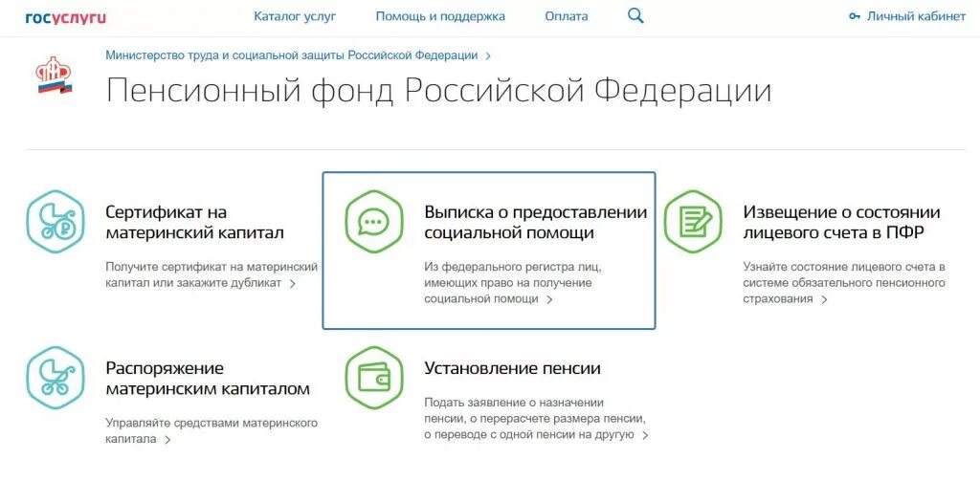Open the Установление пенсии heading
The image size is (980, 481).
[513, 368]
